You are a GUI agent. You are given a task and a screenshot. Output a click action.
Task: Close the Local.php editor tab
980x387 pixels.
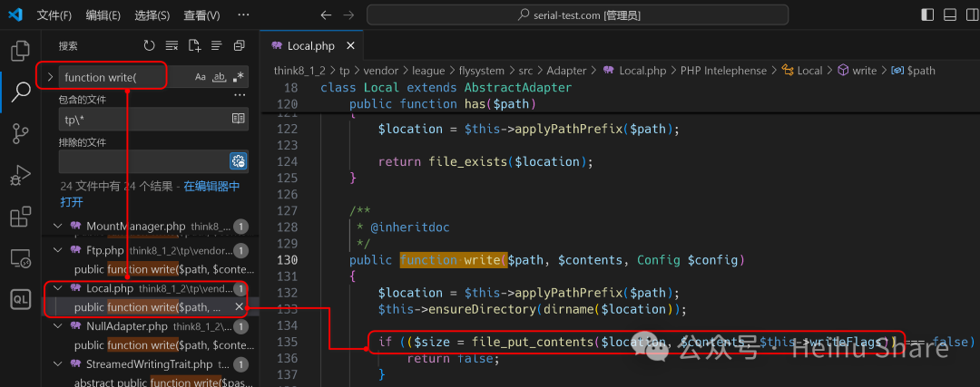tap(350, 46)
